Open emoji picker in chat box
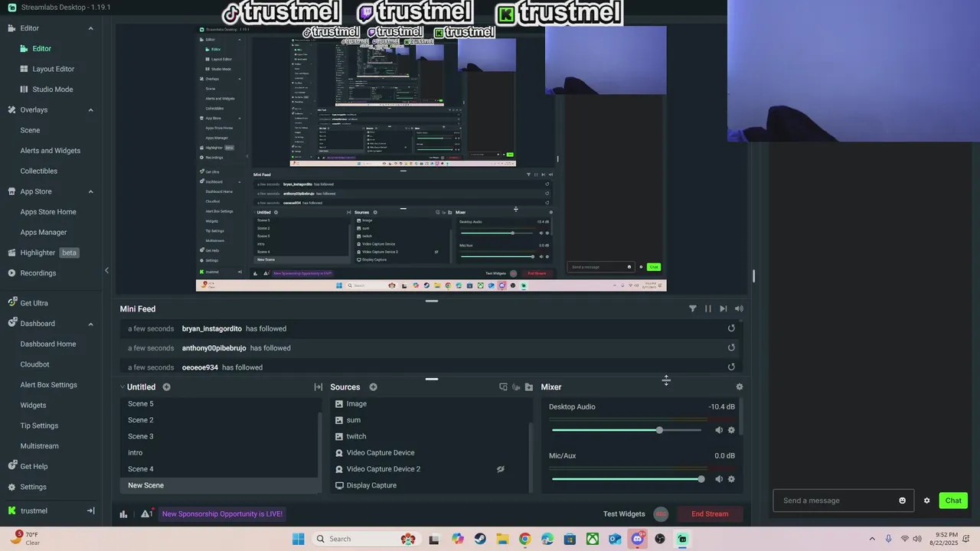The image size is (980, 551). tap(903, 500)
